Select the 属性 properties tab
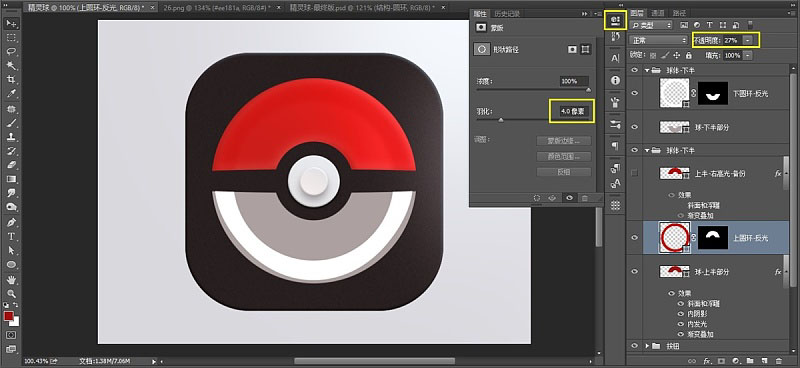 point(480,13)
